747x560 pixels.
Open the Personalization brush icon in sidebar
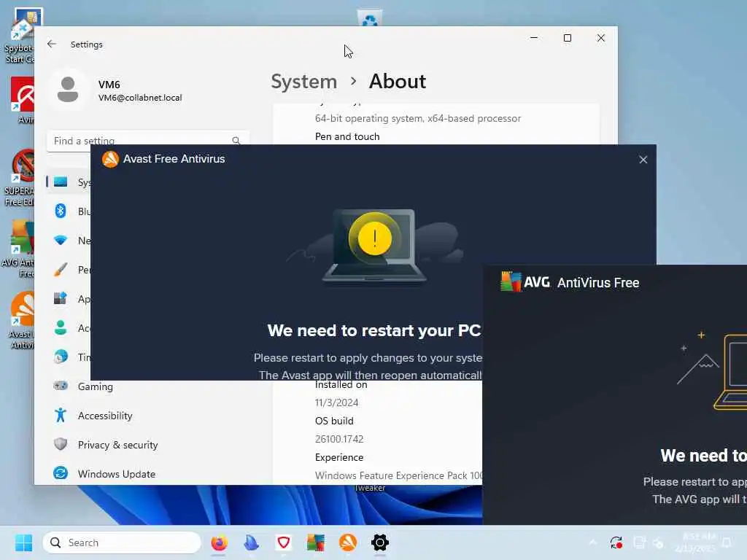coord(61,270)
